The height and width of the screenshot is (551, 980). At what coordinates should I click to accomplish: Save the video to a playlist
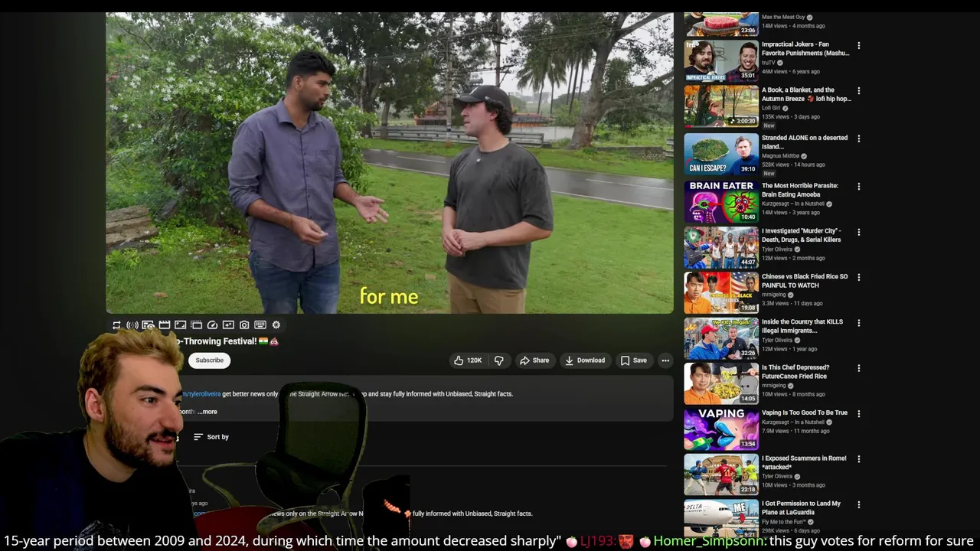coord(633,360)
